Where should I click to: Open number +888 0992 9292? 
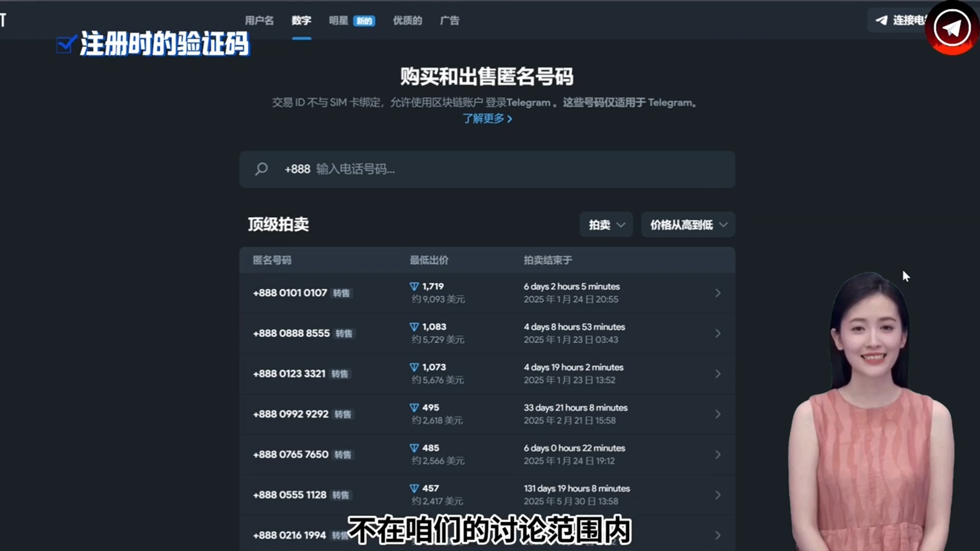(291, 414)
